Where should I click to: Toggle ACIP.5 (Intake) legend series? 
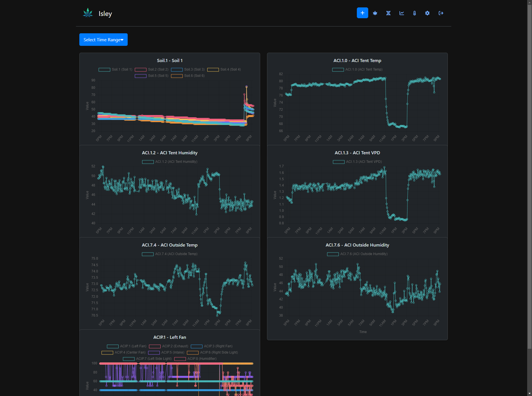pos(166,352)
